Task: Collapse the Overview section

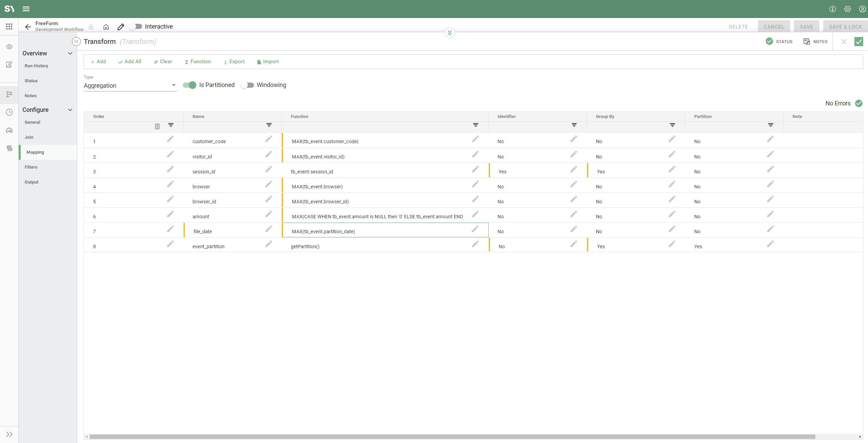Action: click(70, 53)
